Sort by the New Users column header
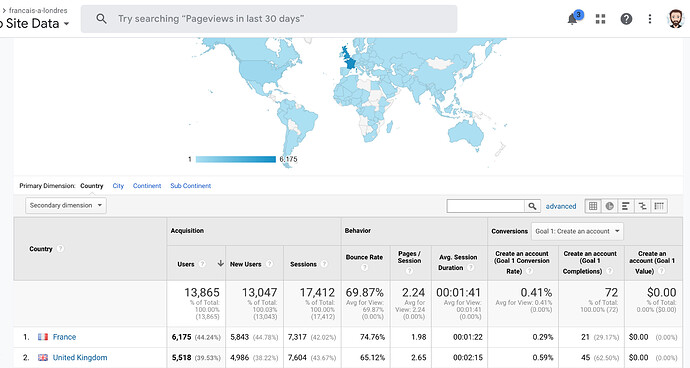This screenshot has width=690, height=368. tap(246, 264)
